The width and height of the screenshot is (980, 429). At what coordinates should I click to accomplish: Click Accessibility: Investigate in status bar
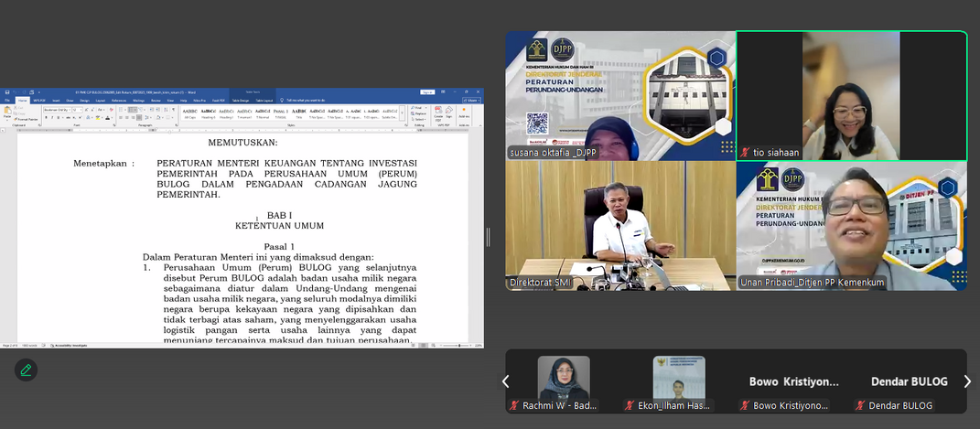tap(68, 346)
